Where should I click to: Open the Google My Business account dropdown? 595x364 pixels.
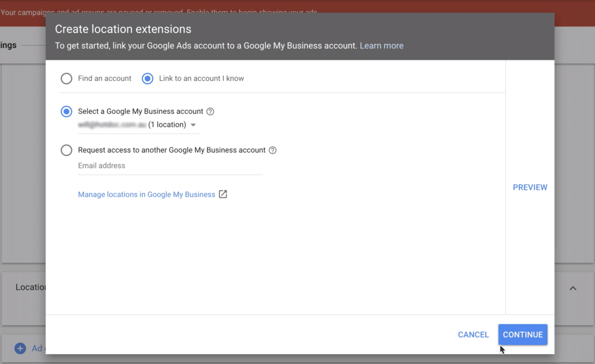click(139, 125)
